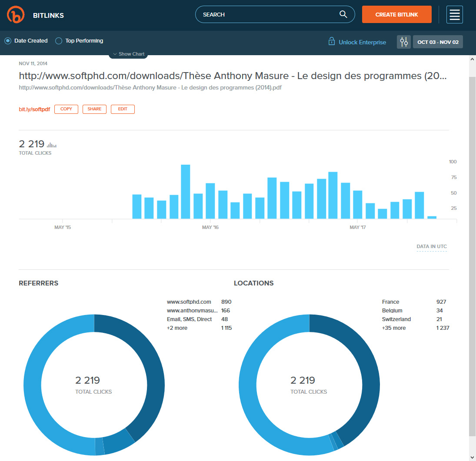Screen dimensions: 476x461
Task: Click the small bar-chart icon beside total clicks
Action: (x=52, y=145)
